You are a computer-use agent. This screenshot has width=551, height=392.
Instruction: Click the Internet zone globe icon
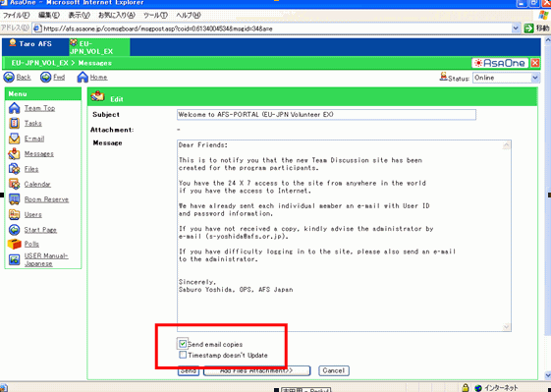pos(478,388)
